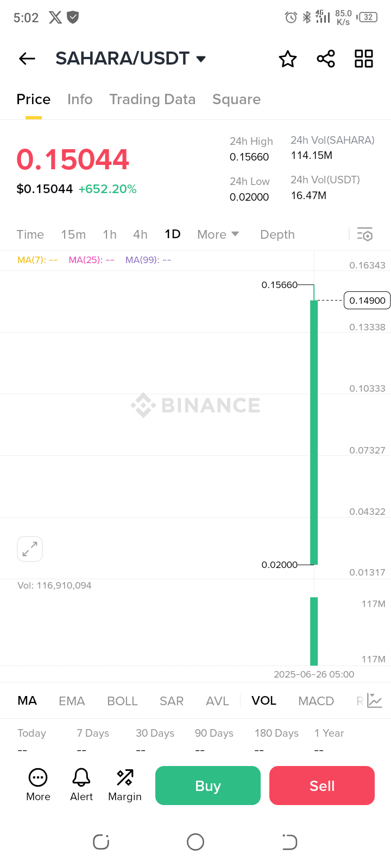Tap the Alert bell icon
Viewport: 391px width, 868px height.
[81, 784]
